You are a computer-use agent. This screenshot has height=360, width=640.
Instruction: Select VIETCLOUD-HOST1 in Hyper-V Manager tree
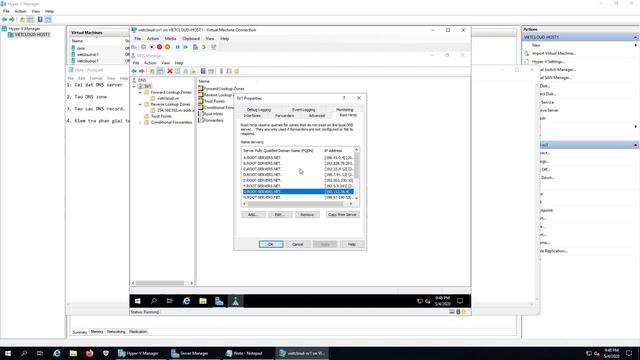(32, 35)
